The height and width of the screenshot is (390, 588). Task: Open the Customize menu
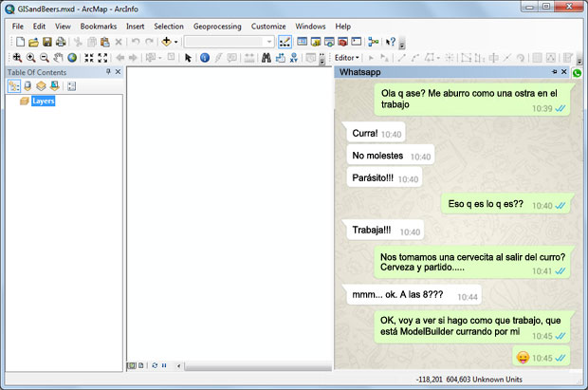click(x=268, y=27)
